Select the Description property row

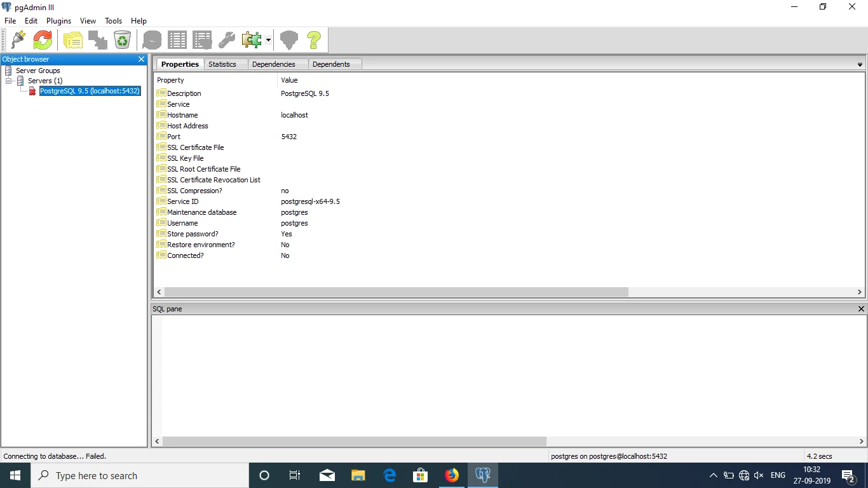click(x=508, y=93)
